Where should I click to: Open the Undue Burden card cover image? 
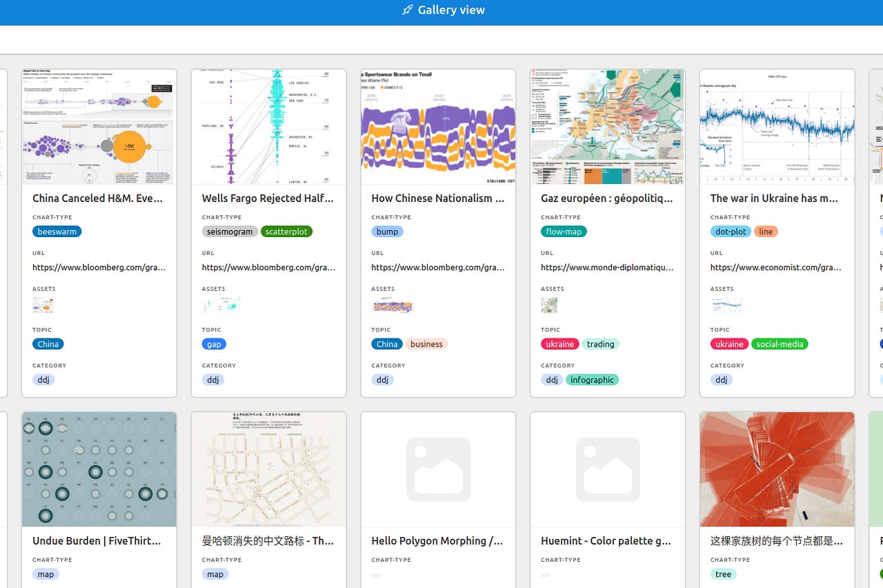point(99,469)
